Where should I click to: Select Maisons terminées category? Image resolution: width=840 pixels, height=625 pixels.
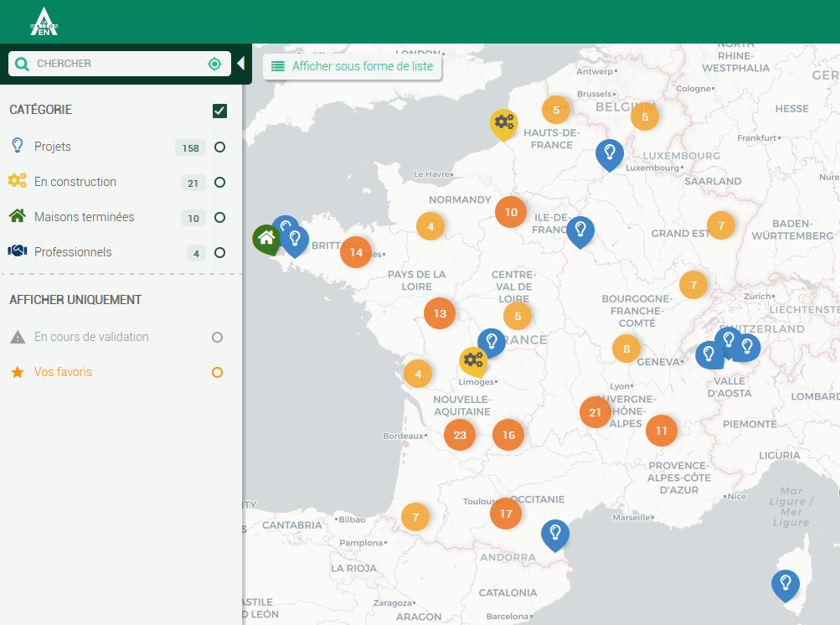(84, 217)
